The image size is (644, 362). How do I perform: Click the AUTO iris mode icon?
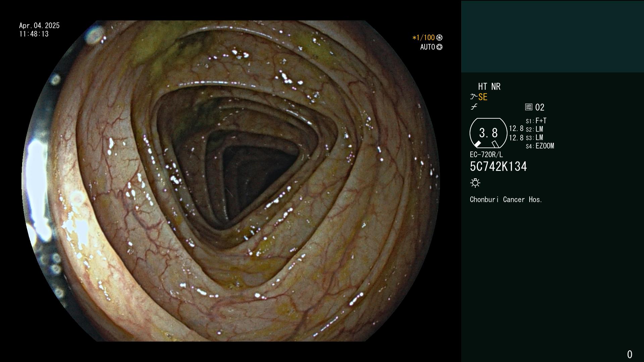tap(439, 47)
